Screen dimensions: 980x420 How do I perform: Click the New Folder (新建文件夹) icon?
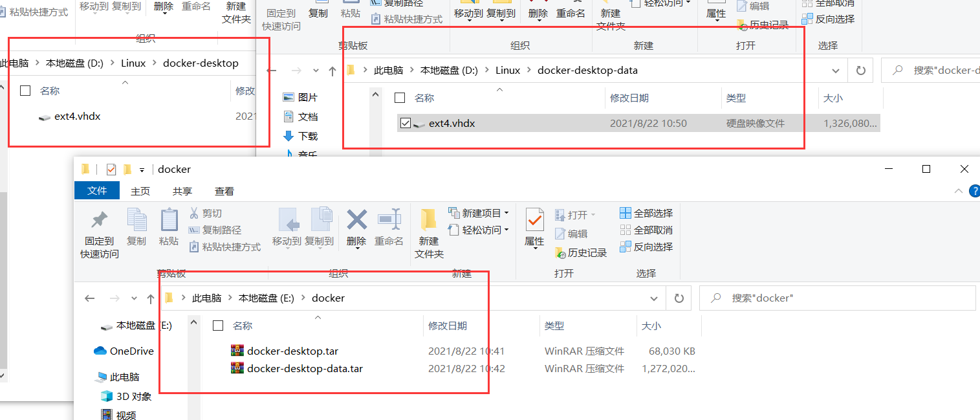pos(428,220)
